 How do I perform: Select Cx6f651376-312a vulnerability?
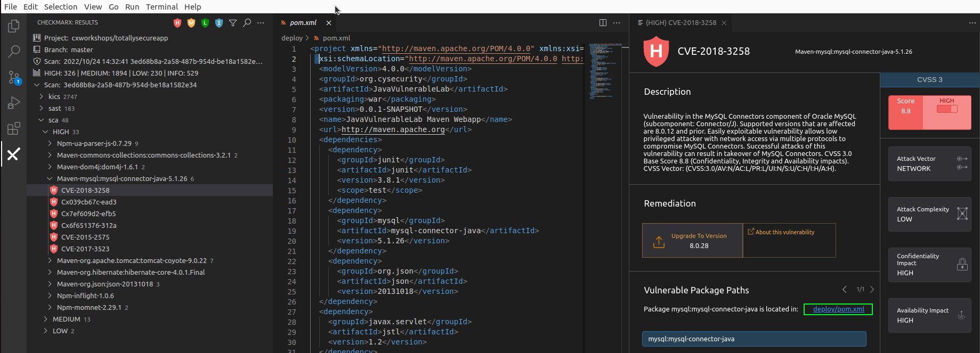[150, 225]
